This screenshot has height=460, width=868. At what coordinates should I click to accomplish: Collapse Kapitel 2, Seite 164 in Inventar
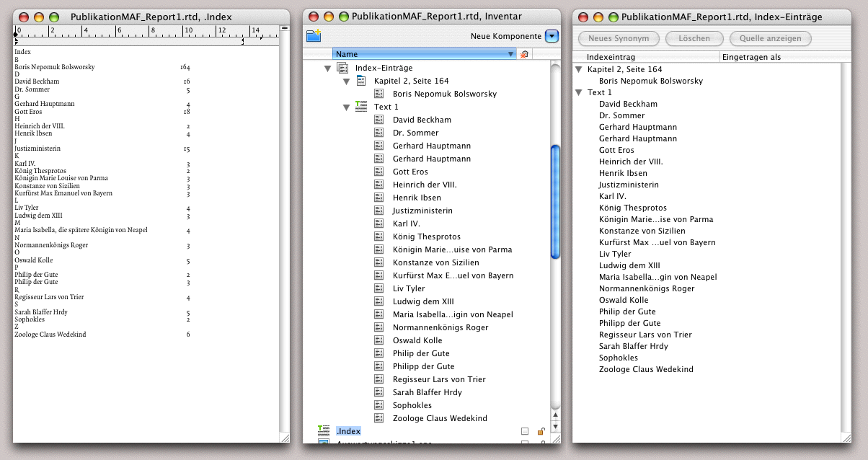pos(346,81)
